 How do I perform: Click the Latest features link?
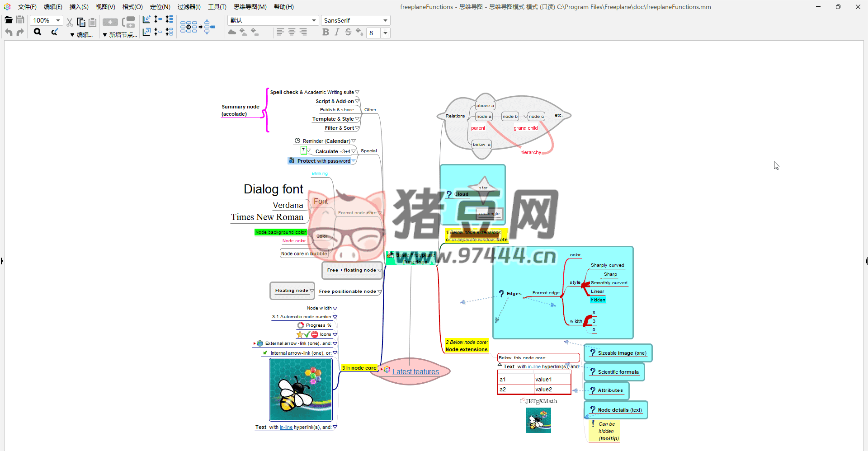pos(415,371)
